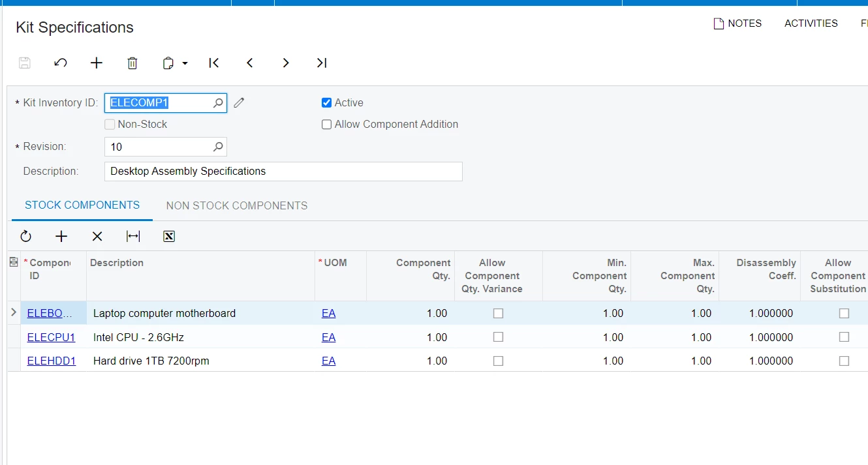Add a new kit record
Image resolution: width=868 pixels, height=465 pixels.
click(96, 63)
